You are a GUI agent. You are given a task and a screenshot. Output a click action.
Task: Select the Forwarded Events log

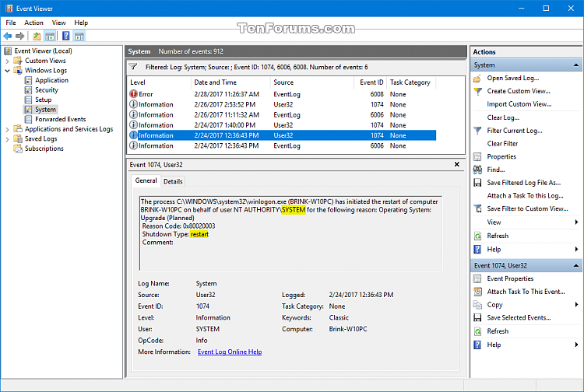tap(60, 119)
